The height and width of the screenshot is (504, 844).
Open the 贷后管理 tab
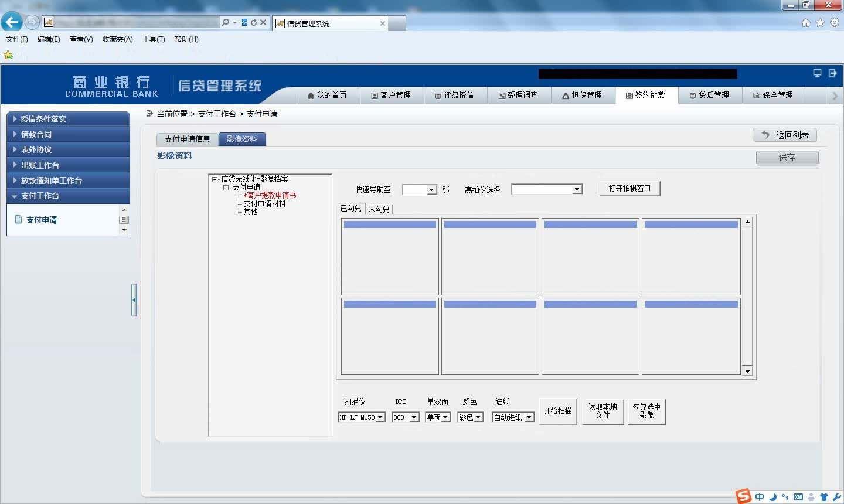click(x=710, y=95)
